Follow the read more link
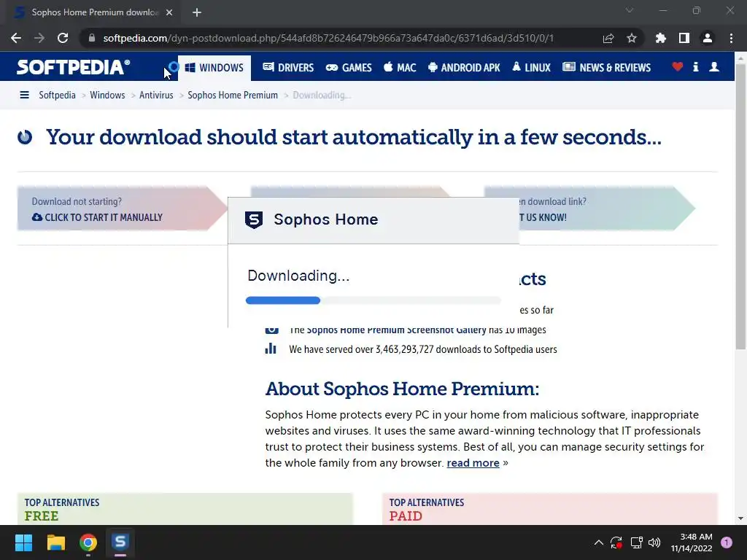 tap(473, 463)
